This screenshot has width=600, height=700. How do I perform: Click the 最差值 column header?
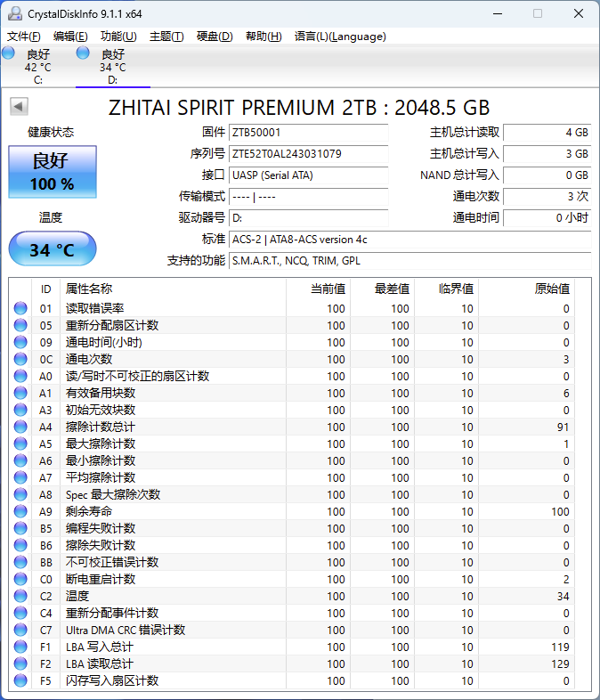pos(382,289)
